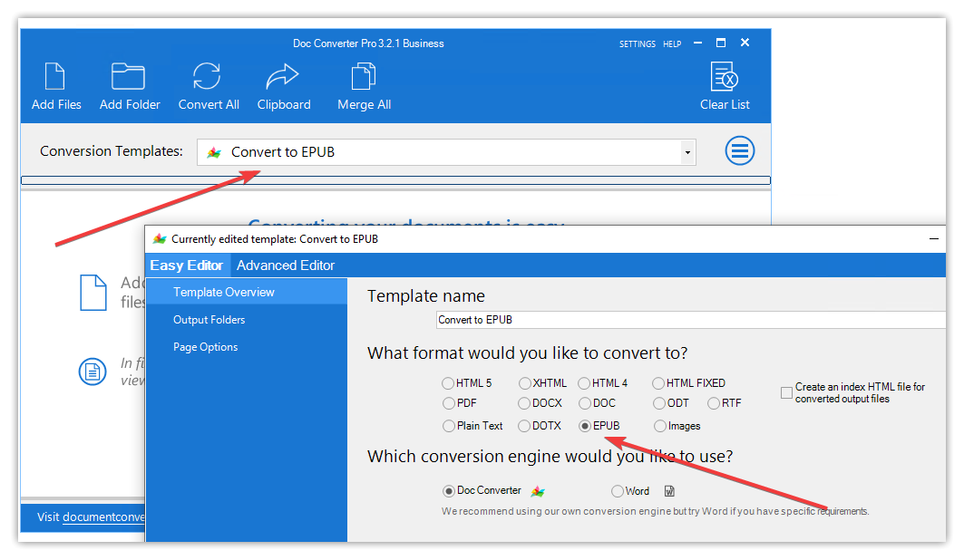The height and width of the screenshot is (560, 964).
Task: Click the blank document icon in main window
Action: (93, 293)
